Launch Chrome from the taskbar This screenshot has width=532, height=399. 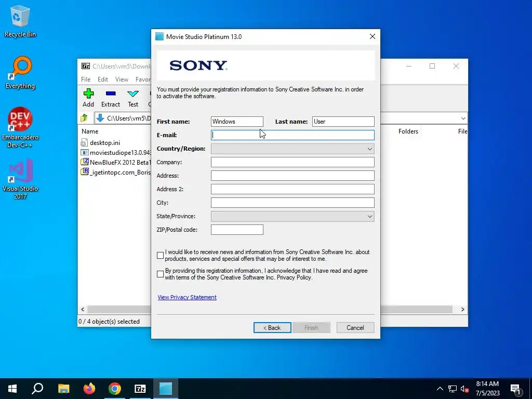point(115,389)
